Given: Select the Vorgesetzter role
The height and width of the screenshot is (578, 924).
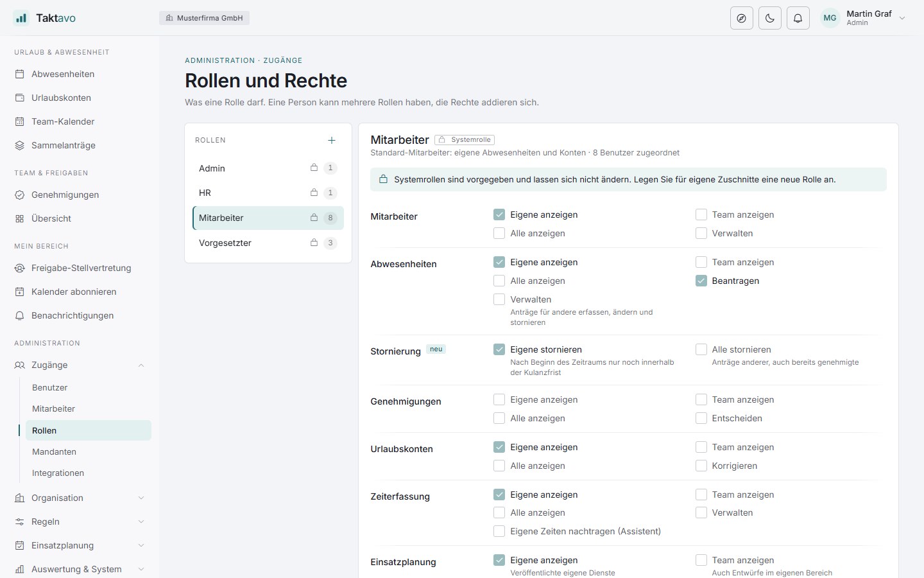Looking at the screenshot, I should pyautogui.click(x=268, y=243).
